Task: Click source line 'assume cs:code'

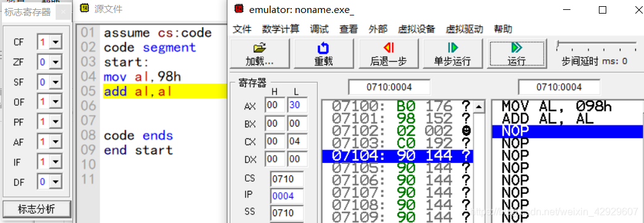Action: click(x=158, y=33)
